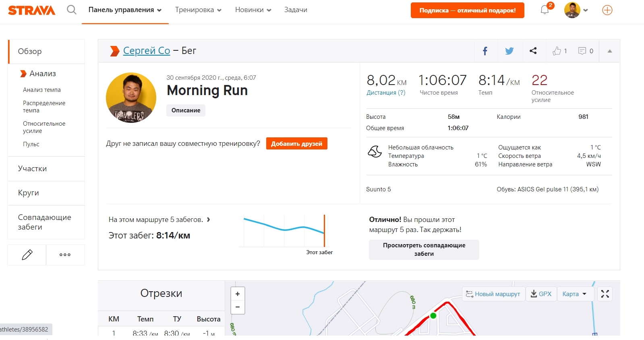Share activity on Twitter
The image size is (644, 340).
point(509,51)
